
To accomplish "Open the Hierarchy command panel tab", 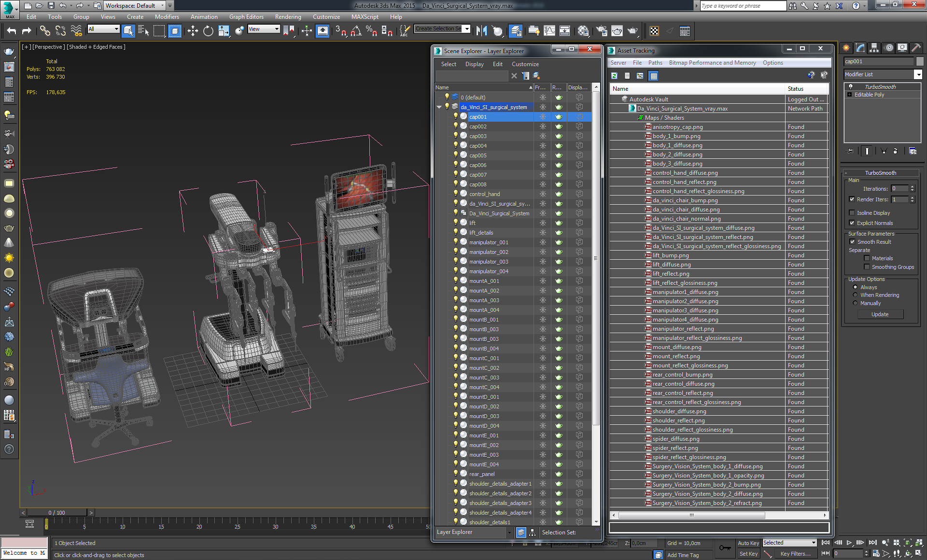I will tap(874, 48).
